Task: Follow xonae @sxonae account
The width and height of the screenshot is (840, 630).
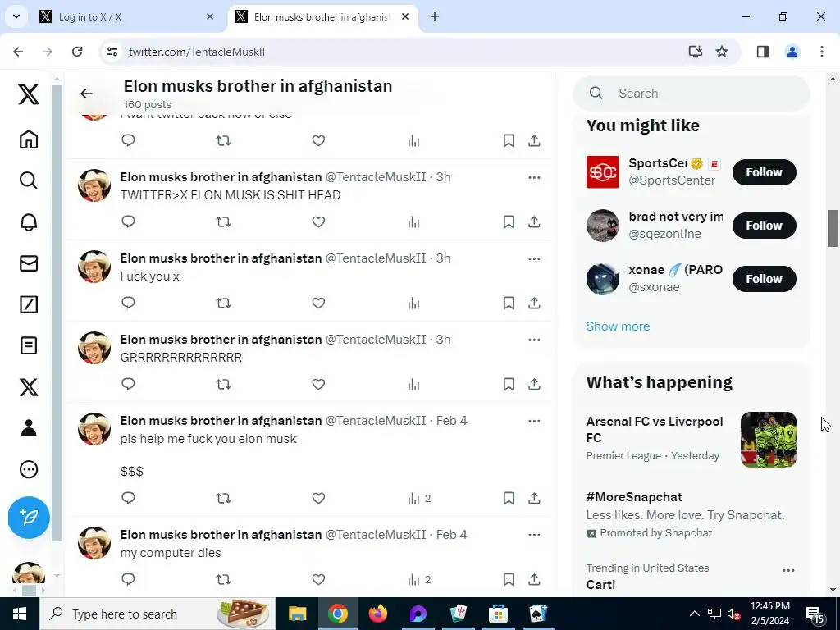Action: point(764,279)
